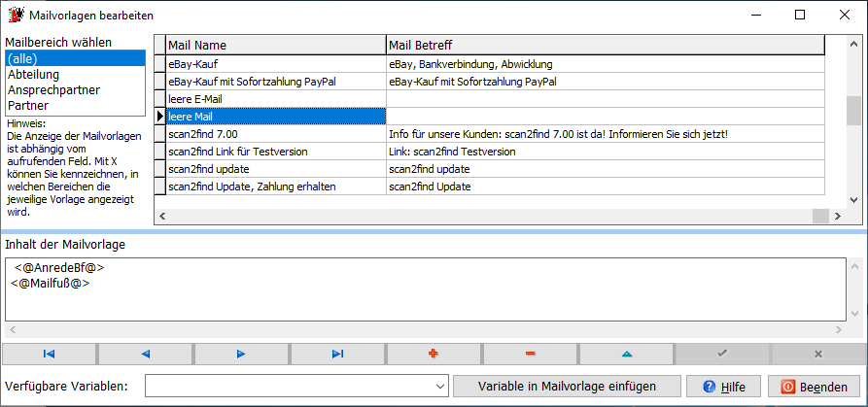868x407 pixels.
Task: Go to previous record navigator button
Action: click(x=145, y=354)
